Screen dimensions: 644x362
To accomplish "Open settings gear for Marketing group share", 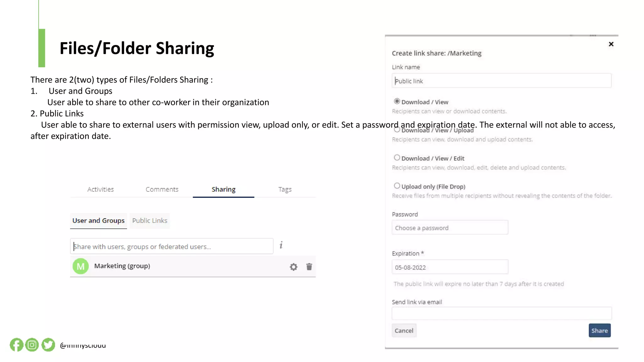I will [293, 267].
